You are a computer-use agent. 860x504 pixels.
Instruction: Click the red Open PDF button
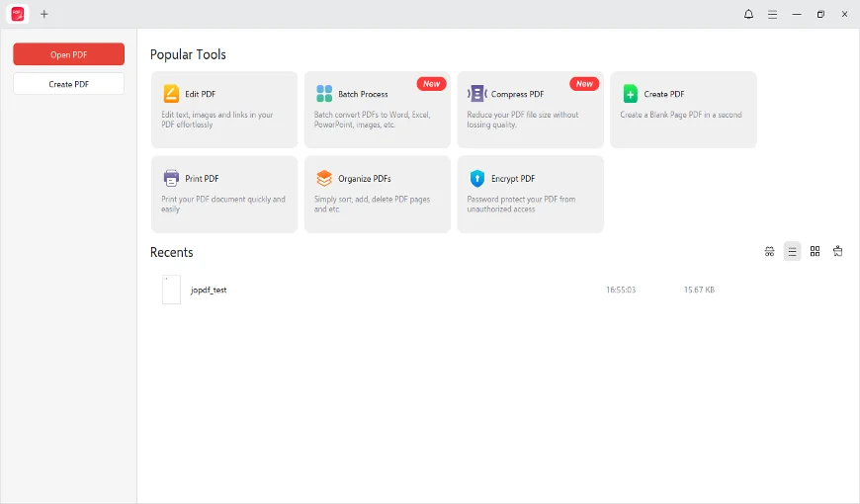(68, 54)
